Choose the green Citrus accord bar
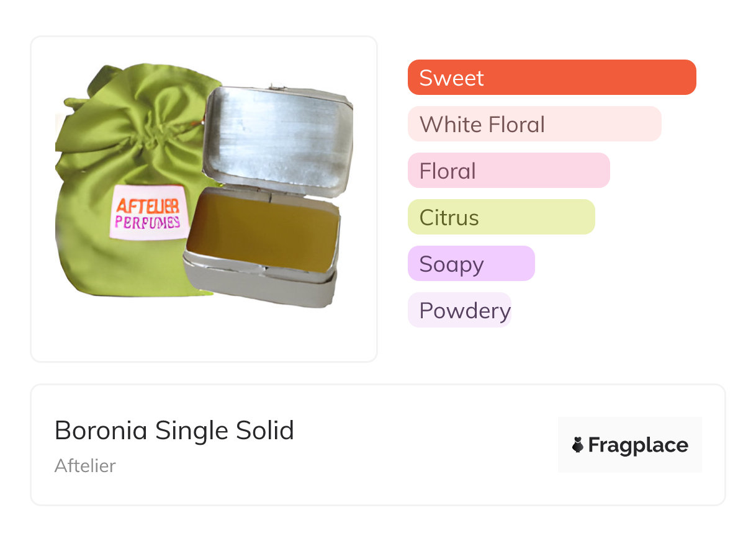This screenshot has width=756, height=536. 501,217
